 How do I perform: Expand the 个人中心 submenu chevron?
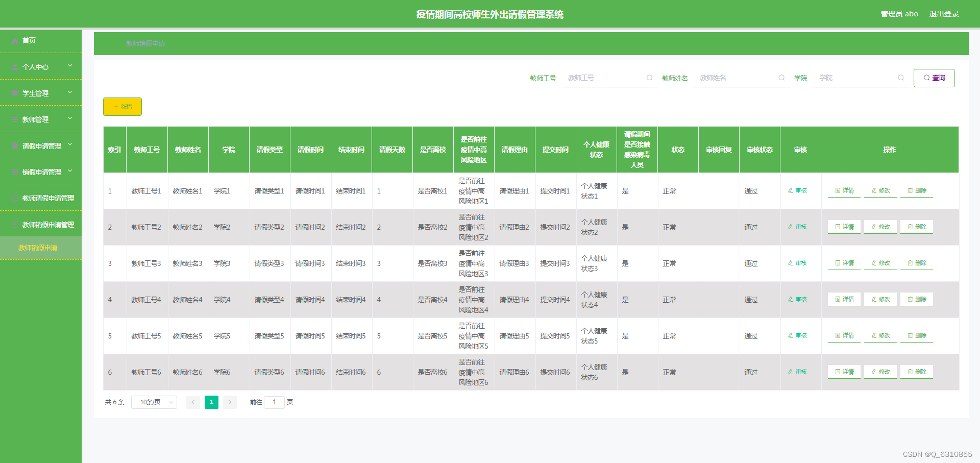click(x=70, y=66)
